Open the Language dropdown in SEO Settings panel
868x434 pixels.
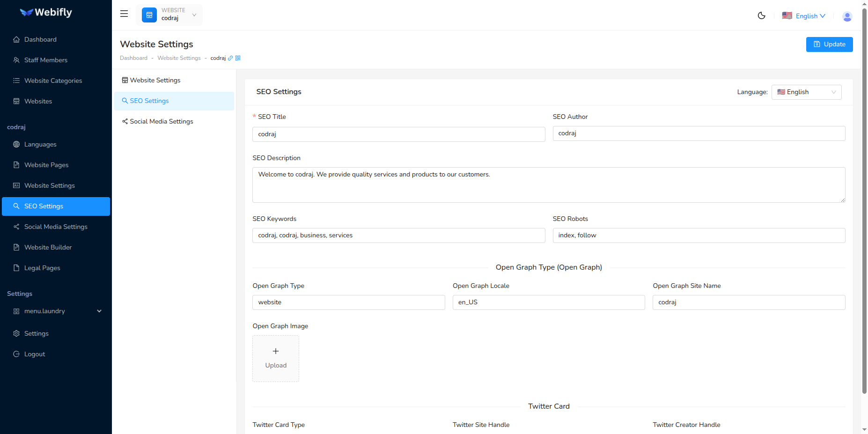[x=806, y=92]
